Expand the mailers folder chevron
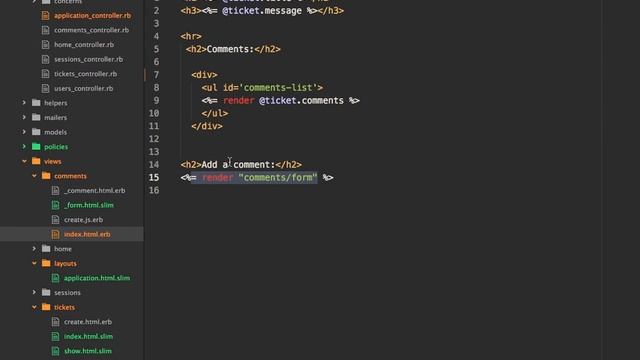 point(24,118)
